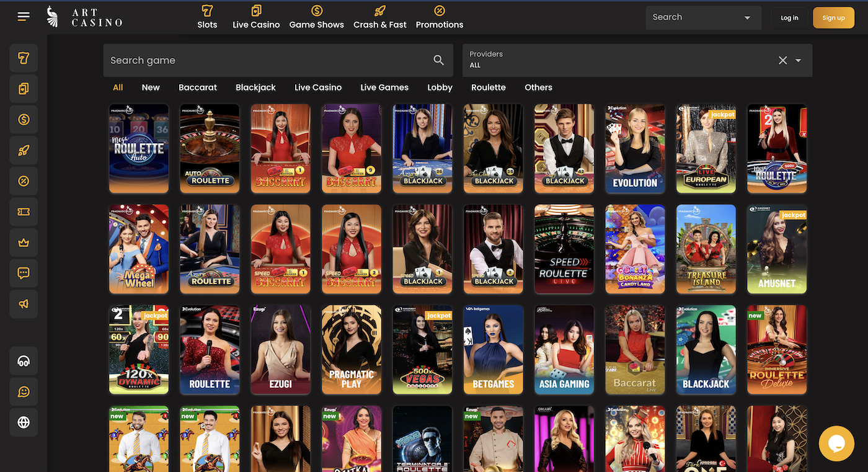Click the sidebar globe language icon

pyautogui.click(x=24, y=422)
